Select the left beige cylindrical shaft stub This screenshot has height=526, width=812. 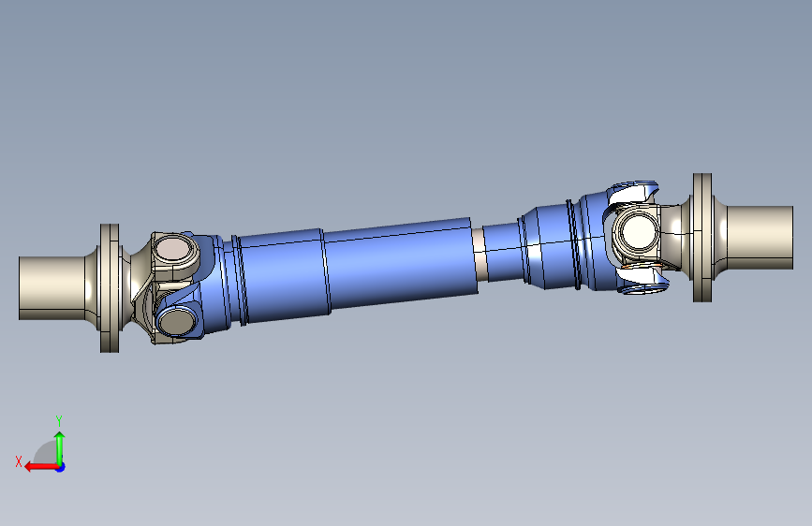(52, 288)
